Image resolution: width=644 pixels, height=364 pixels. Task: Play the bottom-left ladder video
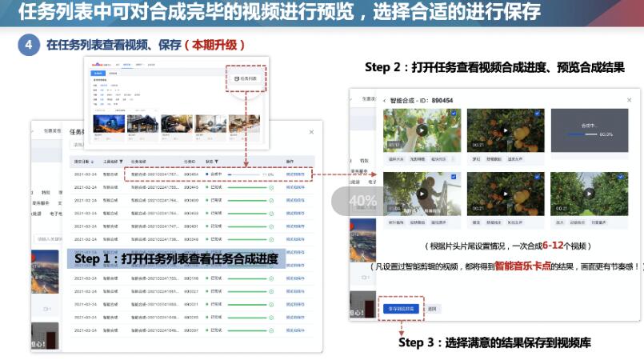(x=422, y=194)
